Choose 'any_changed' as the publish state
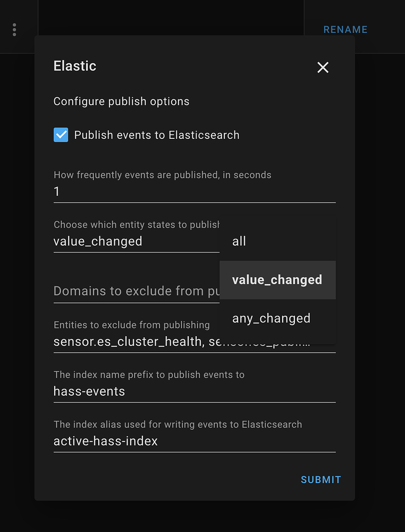Viewport: 405px width, 532px height. pos(272,318)
